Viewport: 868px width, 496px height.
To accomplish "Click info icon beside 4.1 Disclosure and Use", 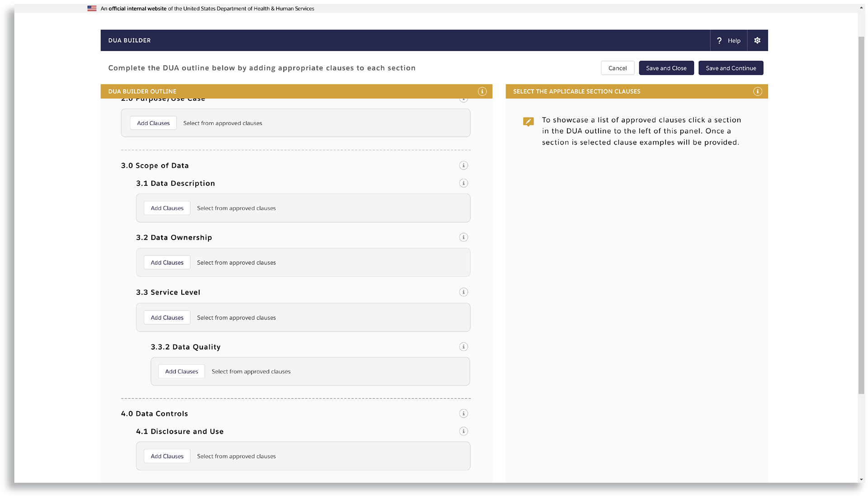I will pyautogui.click(x=463, y=431).
